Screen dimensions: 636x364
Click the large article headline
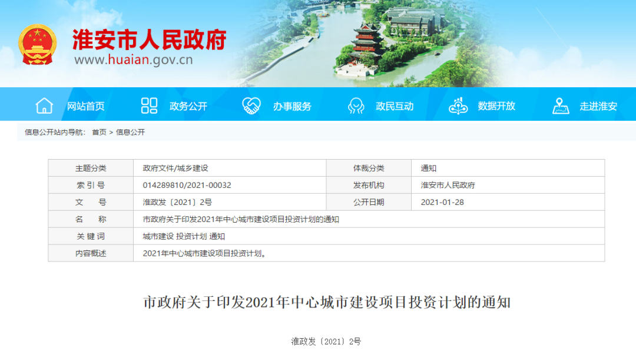pyautogui.click(x=326, y=302)
